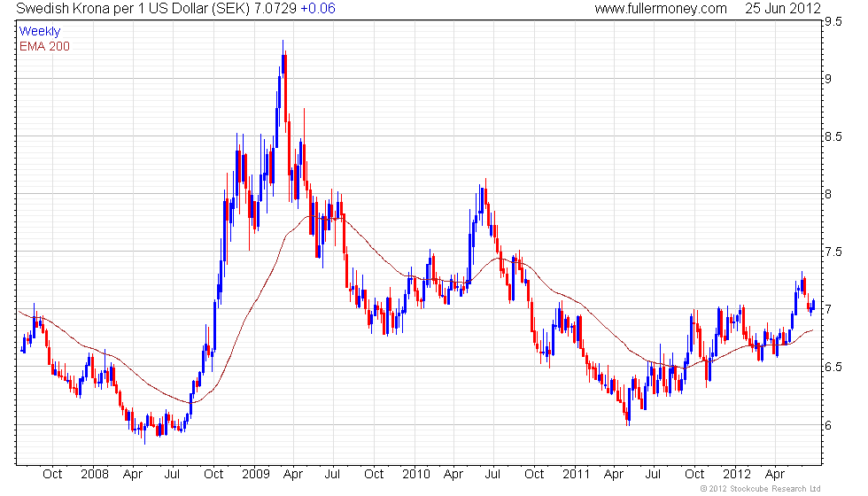Click the 6.5 y-axis label
The image size is (868, 496).
point(833,367)
